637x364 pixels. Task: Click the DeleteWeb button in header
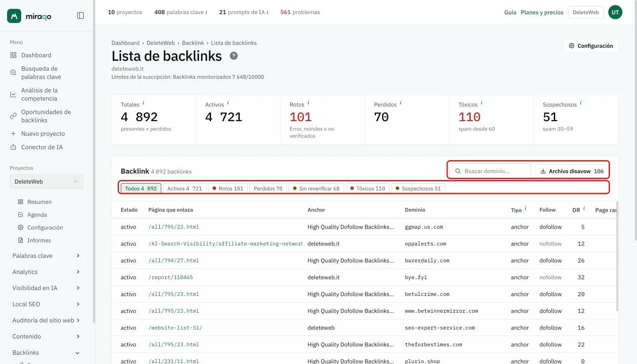click(586, 12)
